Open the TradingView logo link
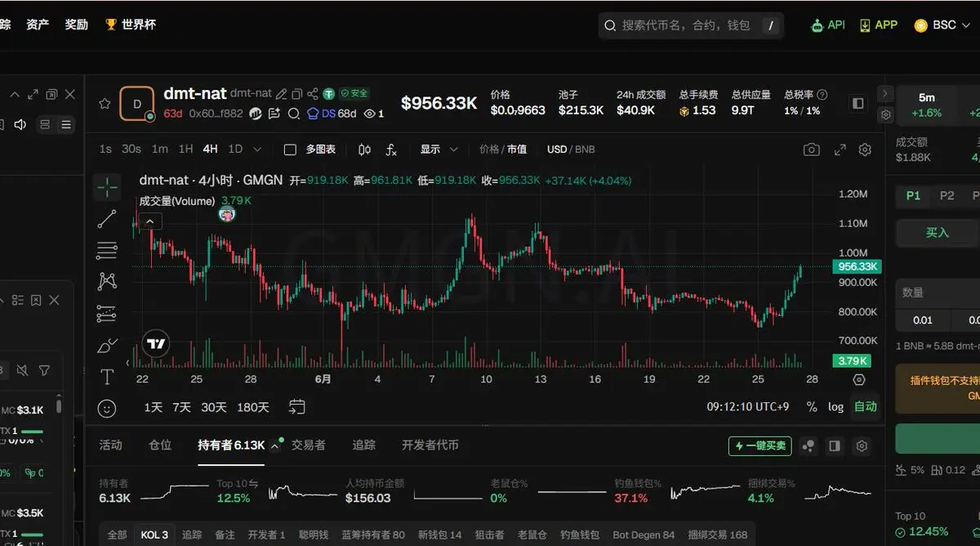This screenshot has height=546, width=980. 156,344
